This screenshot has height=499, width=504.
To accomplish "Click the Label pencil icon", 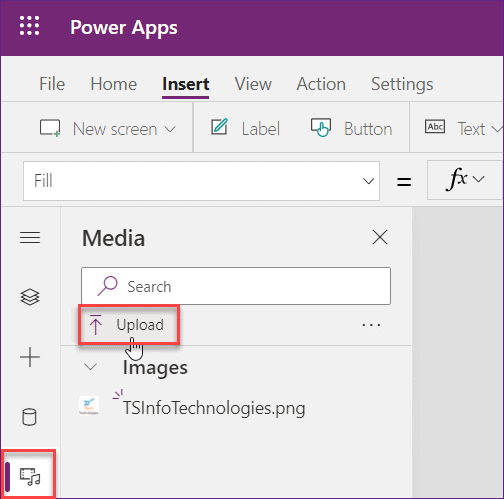I will [x=220, y=127].
